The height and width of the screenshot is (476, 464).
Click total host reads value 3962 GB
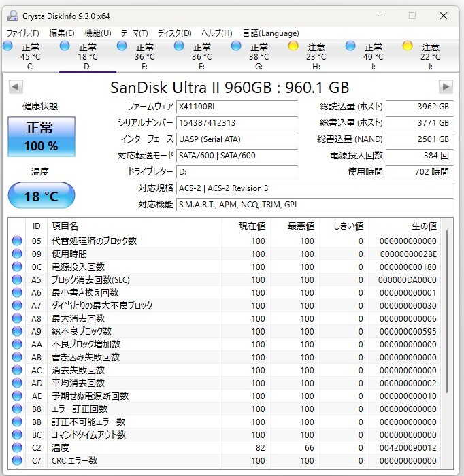(x=419, y=107)
